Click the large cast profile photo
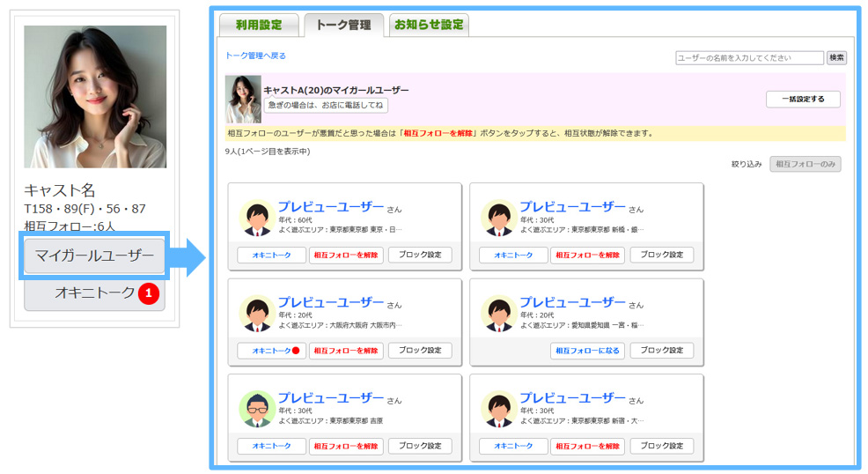The height and width of the screenshot is (474, 868). pos(95,97)
